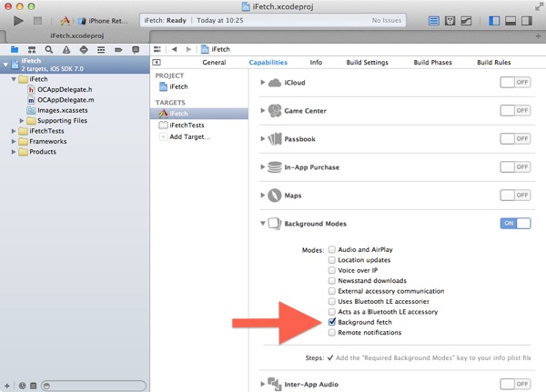Show the Standard editor

click(433, 21)
